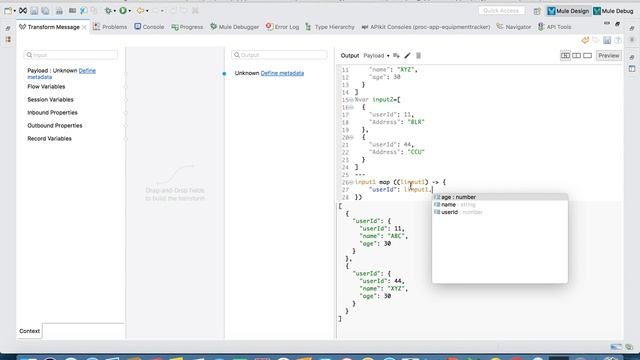Click the add new target icon
The image size is (640, 360).
click(x=396, y=56)
